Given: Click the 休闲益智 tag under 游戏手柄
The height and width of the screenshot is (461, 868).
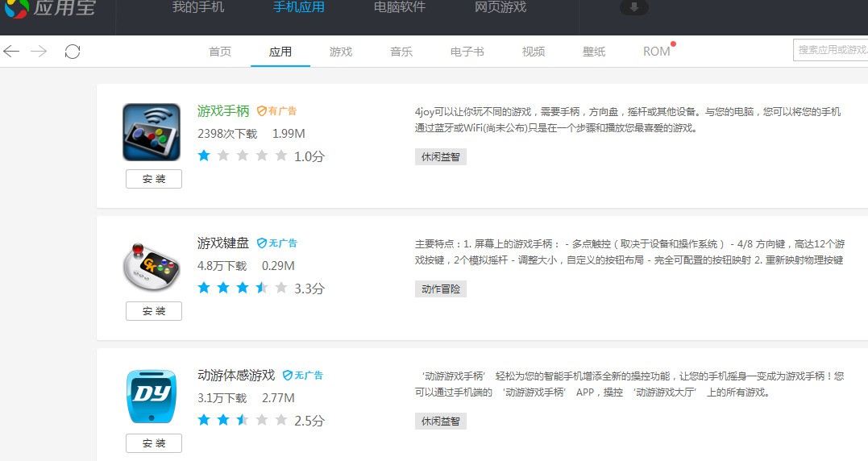Looking at the screenshot, I should (441, 156).
